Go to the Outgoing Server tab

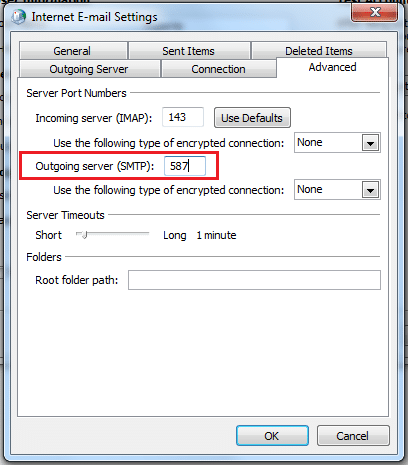click(x=89, y=69)
